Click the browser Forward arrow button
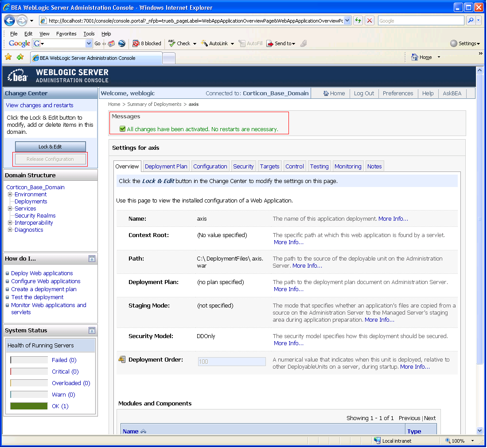The height and width of the screenshot is (448, 487). (22, 21)
